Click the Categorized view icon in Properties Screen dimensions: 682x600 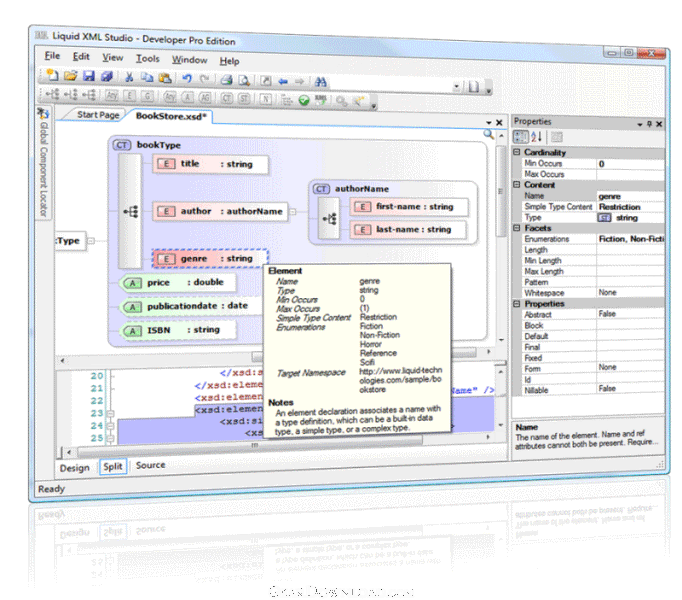tap(521, 137)
